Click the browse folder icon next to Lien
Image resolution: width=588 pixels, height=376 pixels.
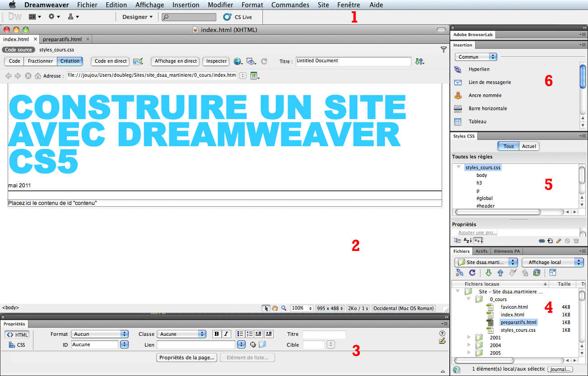(262, 345)
